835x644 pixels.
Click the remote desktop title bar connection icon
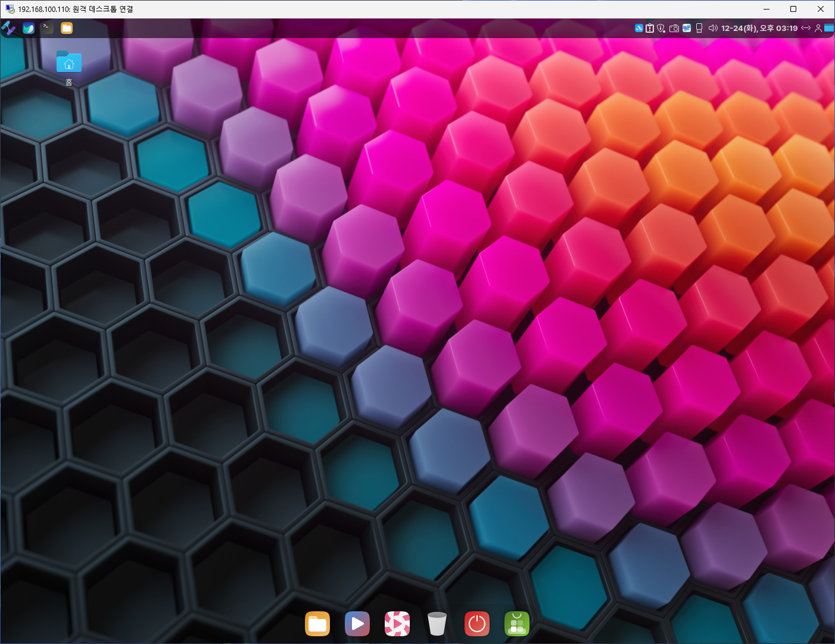pyautogui.click(x=10, y=9)
